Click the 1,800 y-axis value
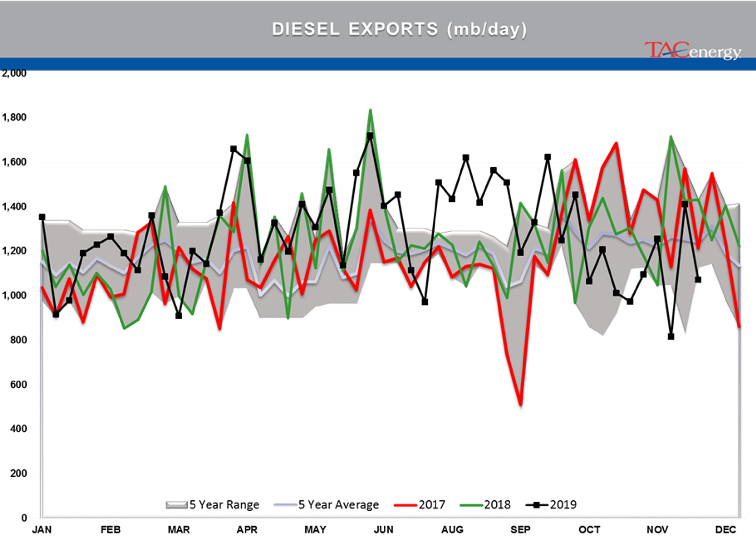The height and width of the screenshot is (549, 756). point(14,117)
